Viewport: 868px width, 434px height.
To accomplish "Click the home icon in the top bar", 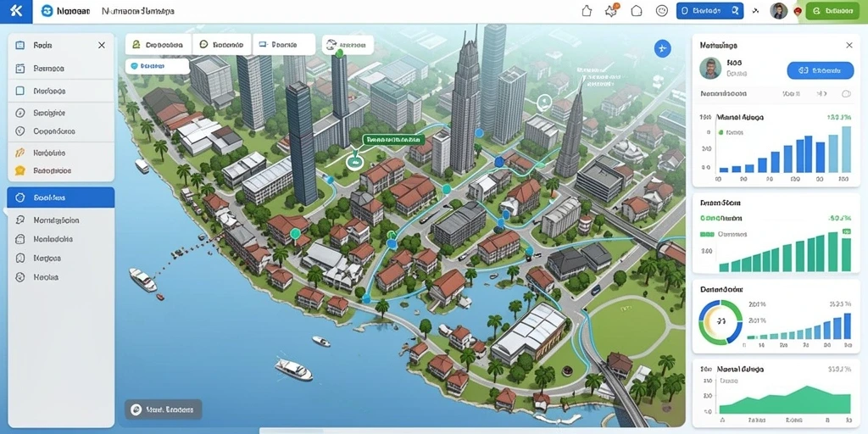I will pyautogui.click(x=587, y=10).
